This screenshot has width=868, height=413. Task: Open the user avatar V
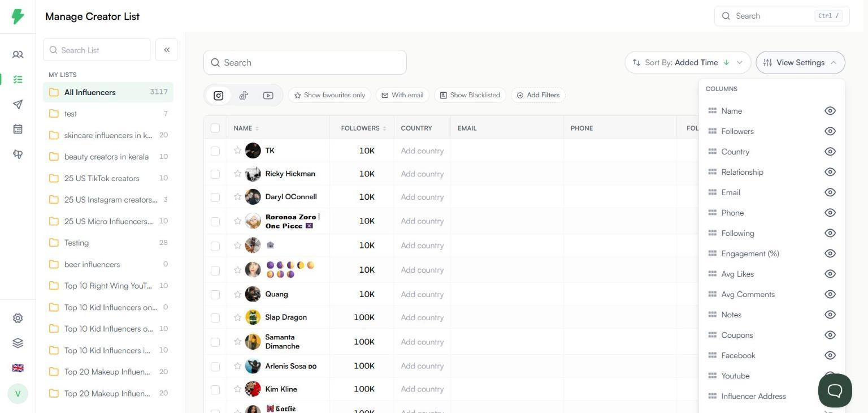[x=18, y=393]
